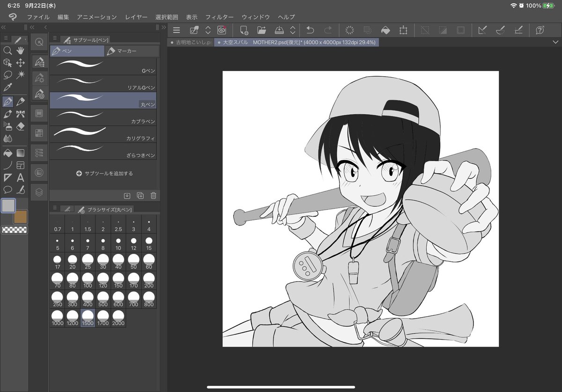Click サブツールを追加する button
562x392 pixels.
coord(104,173)
